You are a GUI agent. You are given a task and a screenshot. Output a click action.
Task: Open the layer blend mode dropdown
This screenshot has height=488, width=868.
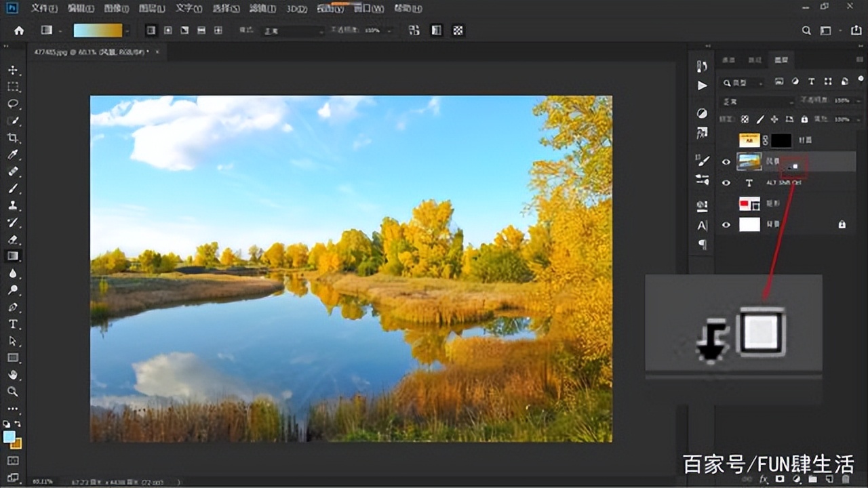point(757,101)
